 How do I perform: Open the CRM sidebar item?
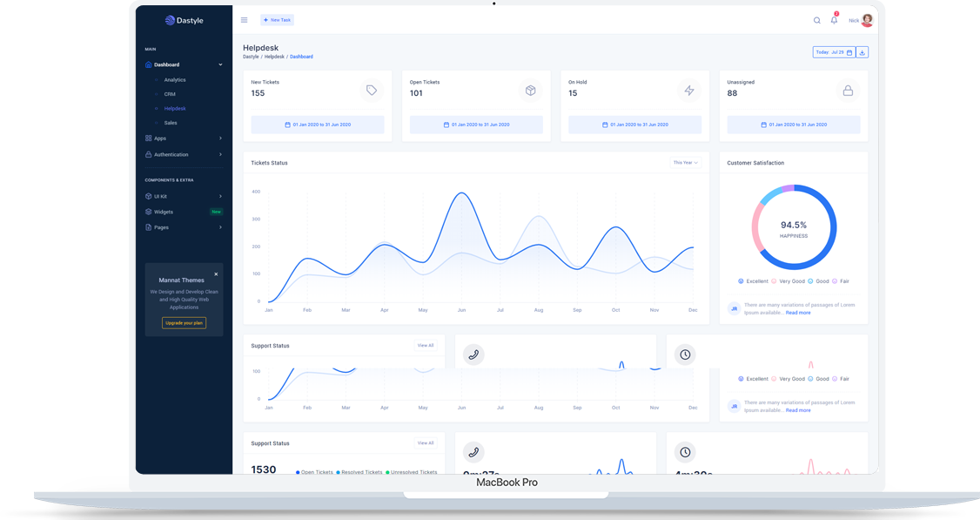click(x=170, y=94)
